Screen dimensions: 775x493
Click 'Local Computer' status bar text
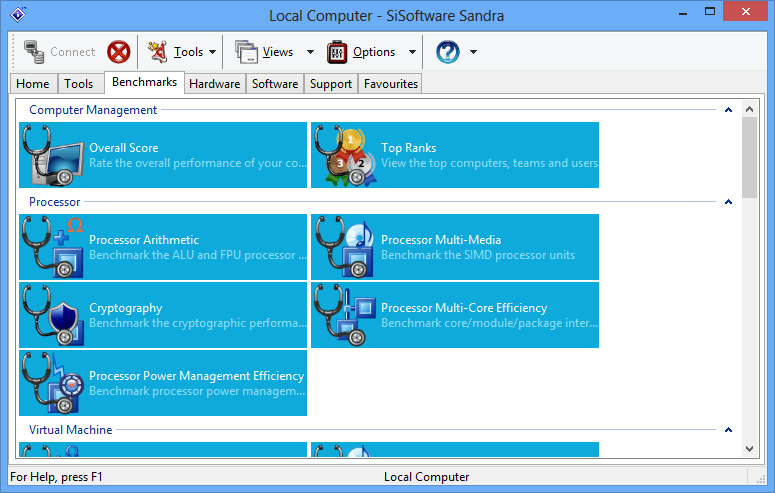(x=427, y=477)
